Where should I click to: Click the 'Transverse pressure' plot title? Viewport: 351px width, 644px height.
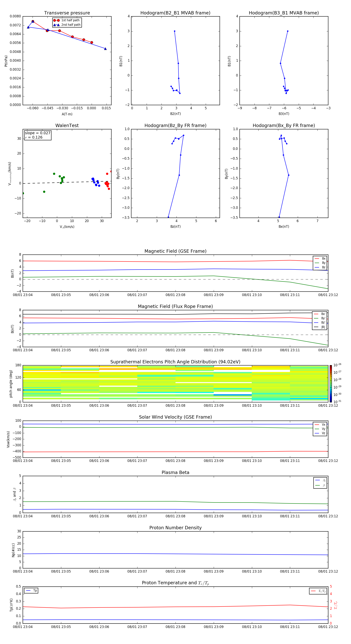point(67,13)
